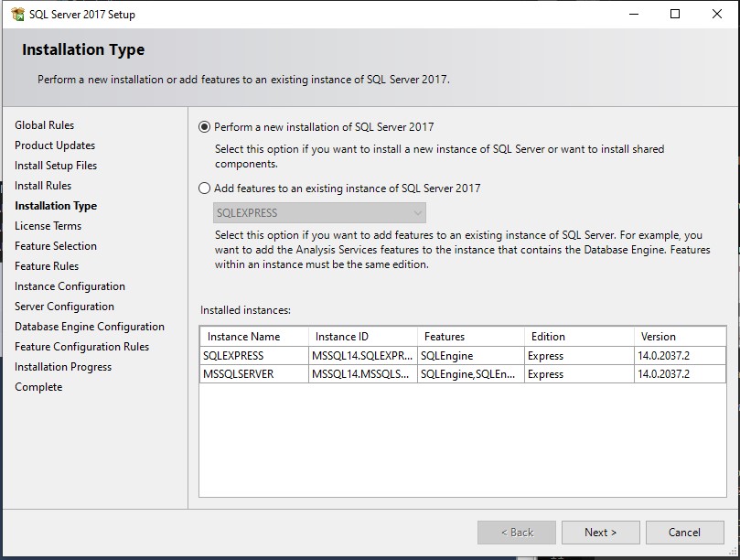Click License Terms step in sidebar
Screen dimensions: 740x560
point(48,226)
